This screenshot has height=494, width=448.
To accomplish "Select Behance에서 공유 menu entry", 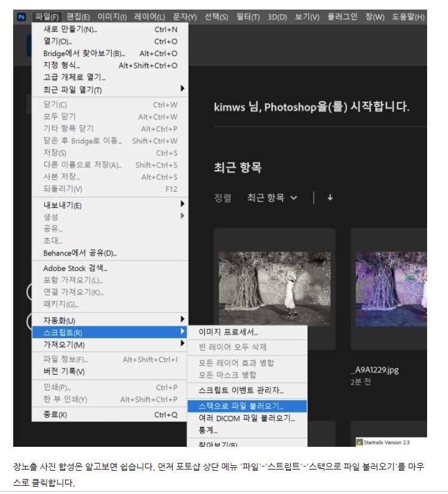I will click(110, 253).
